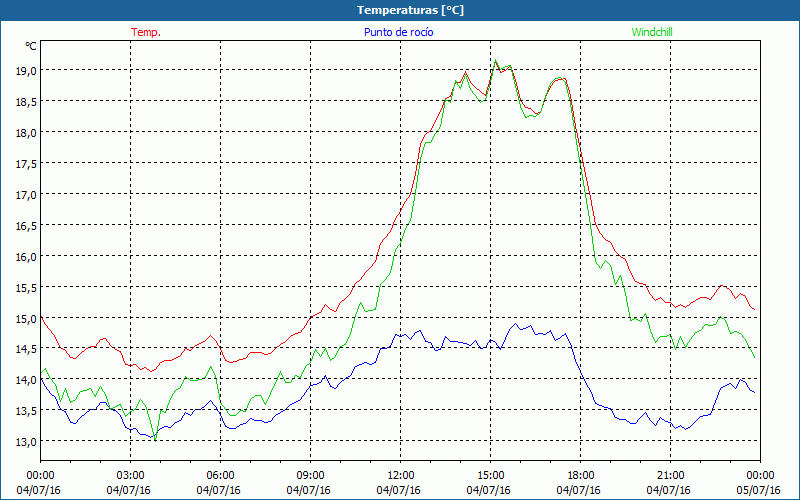
Task: Click the '19,0' y-axis value
Action: click(x=26, y=71)
